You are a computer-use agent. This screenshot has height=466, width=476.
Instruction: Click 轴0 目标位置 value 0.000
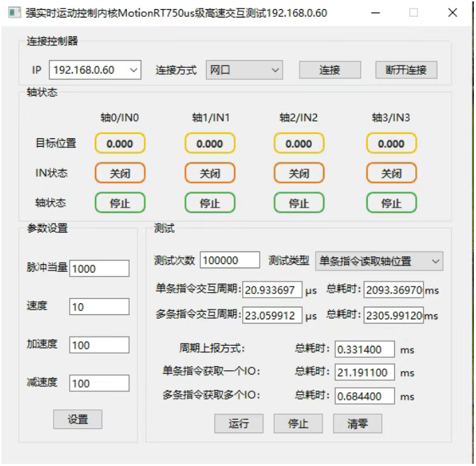coord(120,143)
